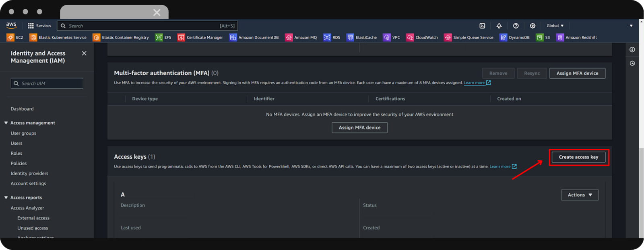Open notifications bell icon
The image size is (644, 250).
point(499,26)
